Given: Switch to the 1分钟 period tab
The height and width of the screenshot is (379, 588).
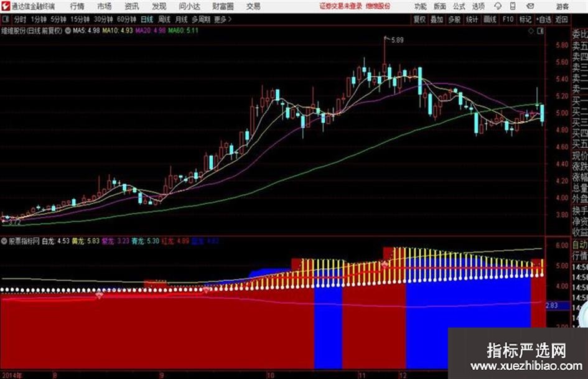Looking at the screenshot, I should (39, 19).
